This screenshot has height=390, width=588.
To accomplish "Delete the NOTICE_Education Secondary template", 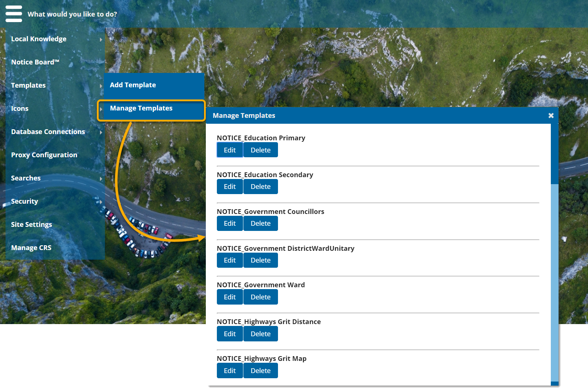I will [x=260, y=187].
